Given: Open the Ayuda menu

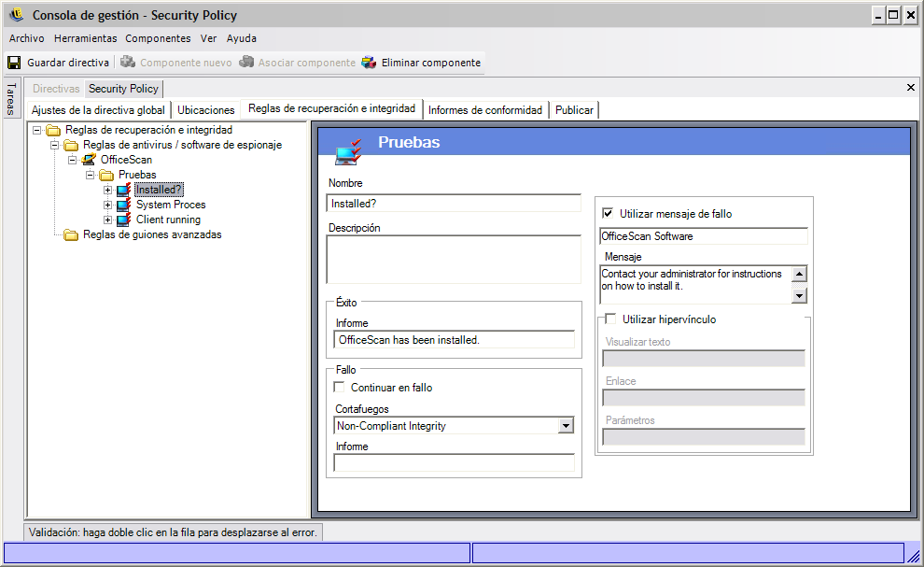Looking at the screenshot, I should coord(242,38).
